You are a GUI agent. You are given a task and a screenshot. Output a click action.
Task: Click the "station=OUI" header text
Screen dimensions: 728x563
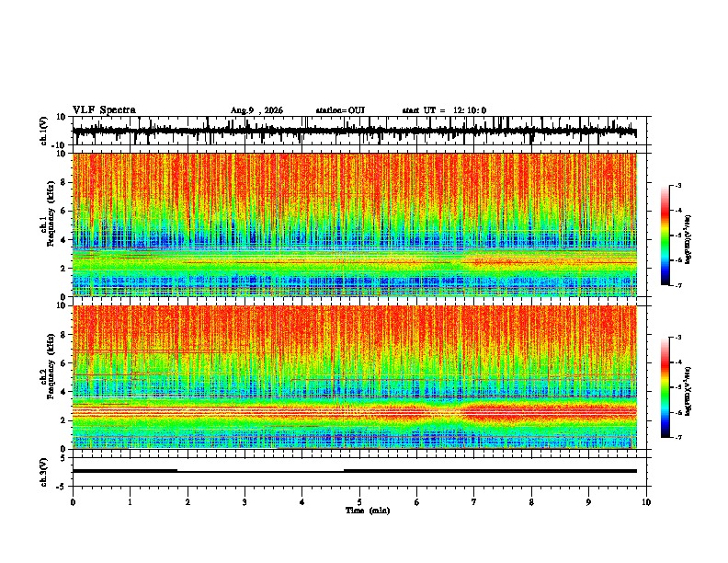(x=340, y=110)
